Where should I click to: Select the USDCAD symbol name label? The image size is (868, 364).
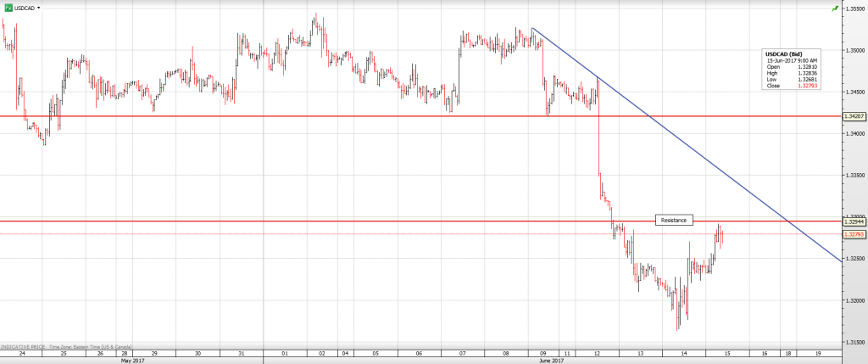click(x=25, y=7)
